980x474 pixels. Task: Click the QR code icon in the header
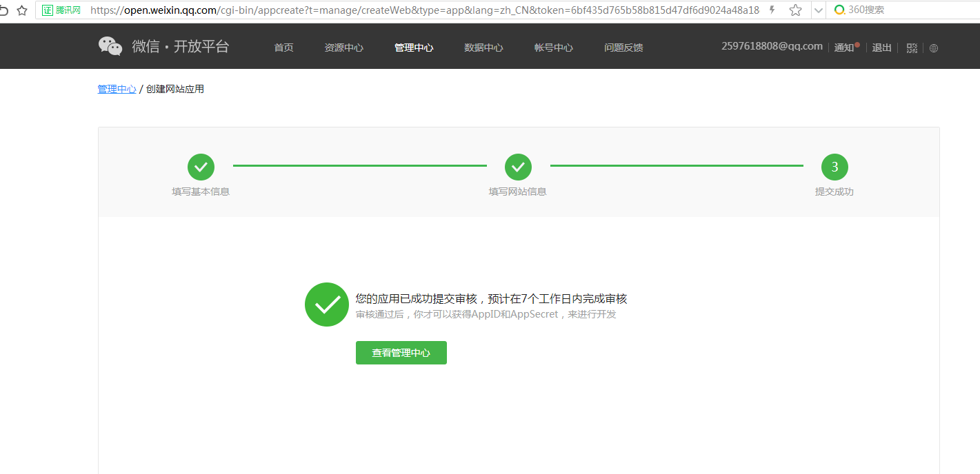(912, 48)
